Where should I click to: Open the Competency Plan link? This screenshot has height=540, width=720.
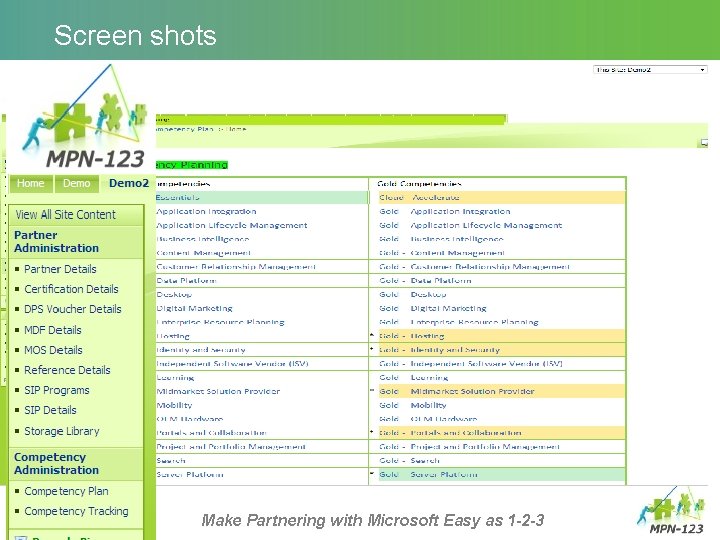point(66,491)
